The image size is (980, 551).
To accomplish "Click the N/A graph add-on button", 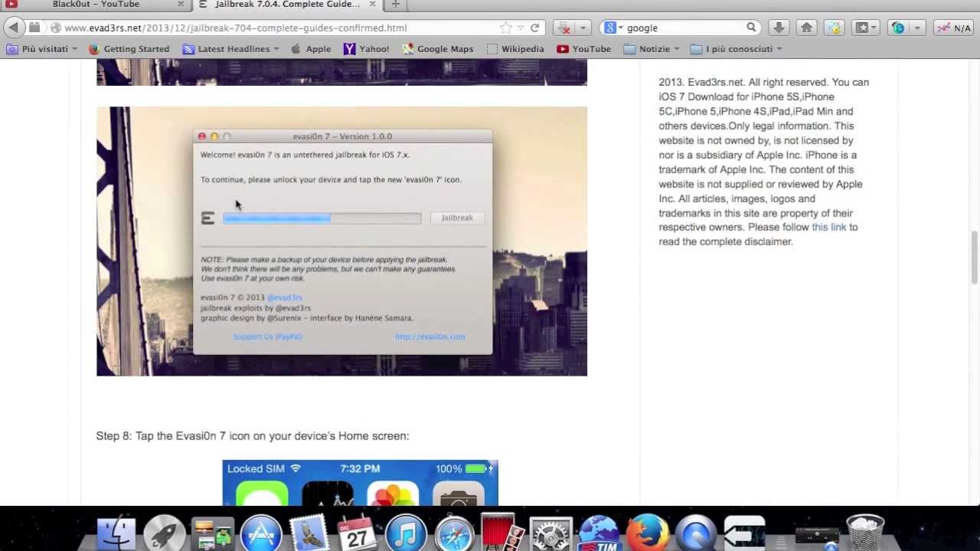I will [953, 28].
